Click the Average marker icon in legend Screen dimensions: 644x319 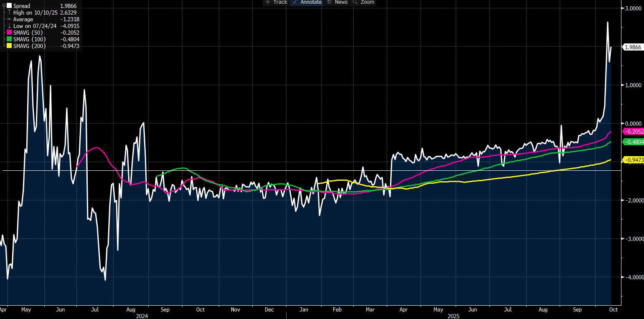click(9, 19)
